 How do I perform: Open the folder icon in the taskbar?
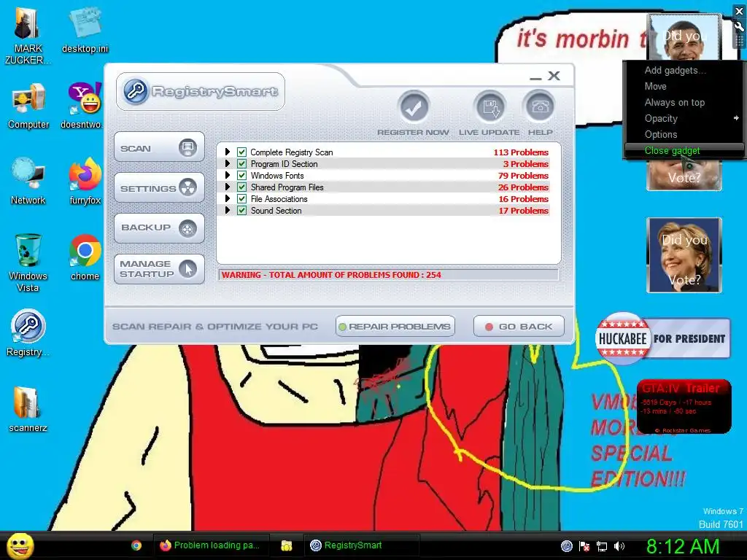[x=286, y=545]
